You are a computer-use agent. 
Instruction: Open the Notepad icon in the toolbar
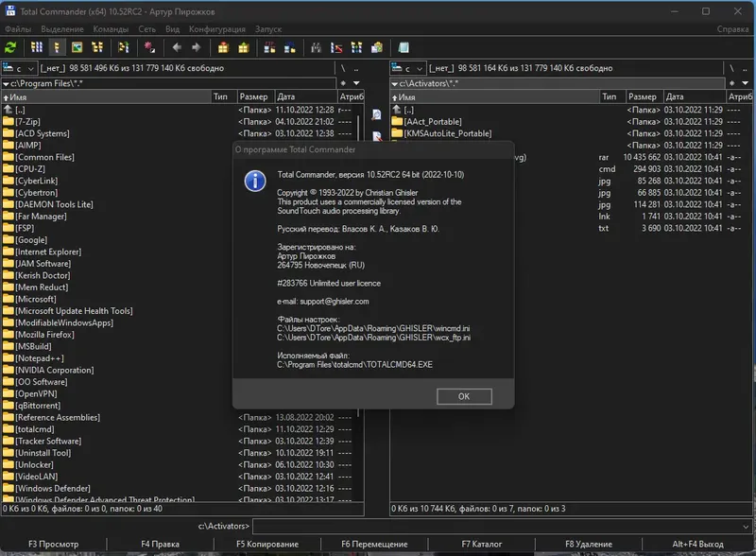pos(404,47)
